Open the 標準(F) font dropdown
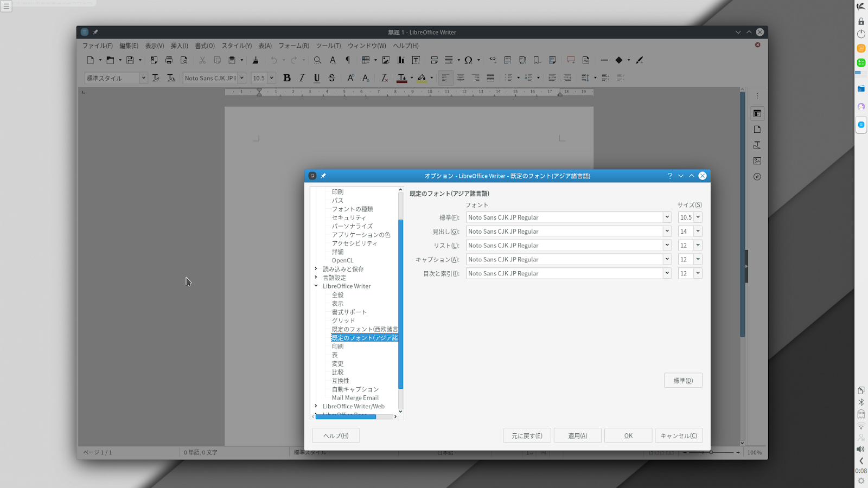Screen dimensions: 868x488 tap(667, 217)
